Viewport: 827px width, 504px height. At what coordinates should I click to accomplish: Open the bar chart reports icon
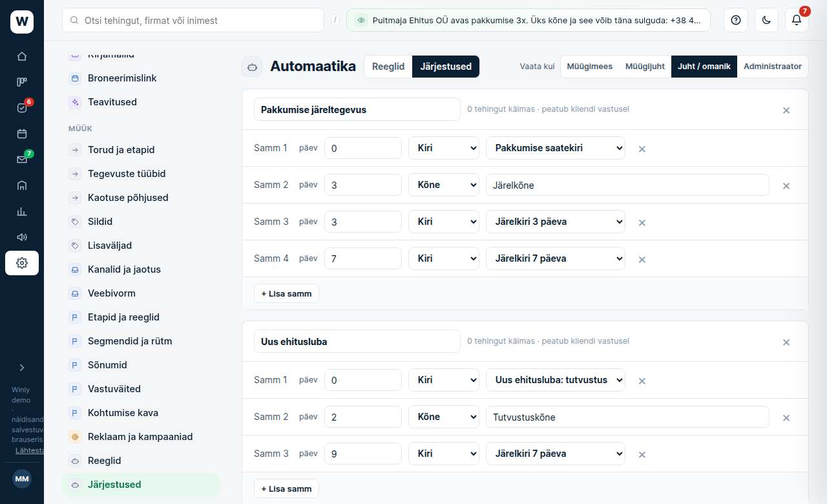coord(22,211)
